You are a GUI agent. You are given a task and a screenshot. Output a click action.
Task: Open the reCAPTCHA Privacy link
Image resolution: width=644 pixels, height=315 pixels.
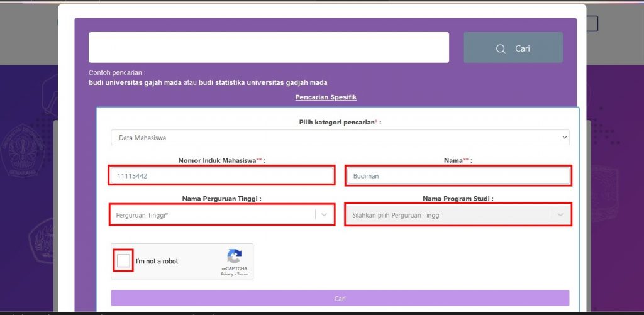[x=227, y=274]
